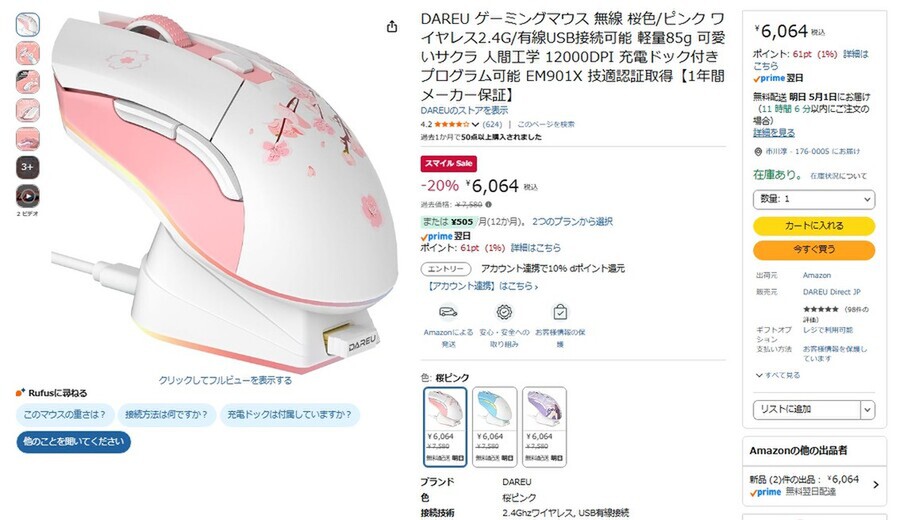This screenshot has height=520, width=900.
Task: Expand the "すべて見る" seller details
Action: click(778, 375)
